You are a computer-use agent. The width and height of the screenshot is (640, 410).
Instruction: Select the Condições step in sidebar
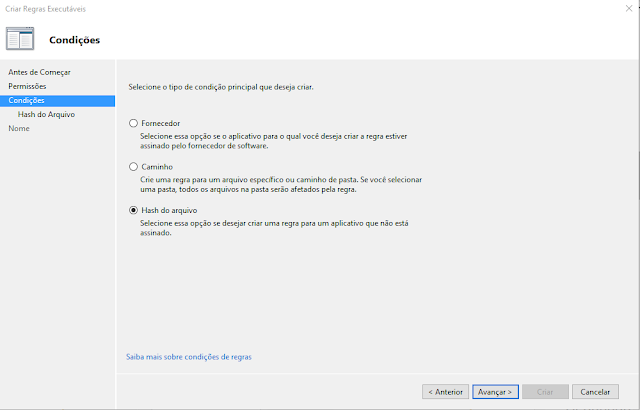coord(58,101)
